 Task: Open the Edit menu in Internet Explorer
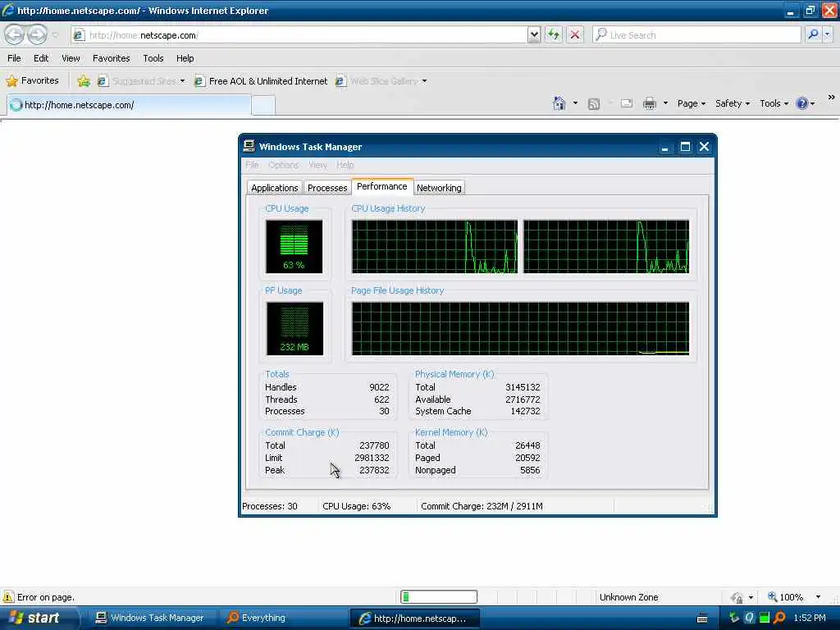coord(41,58)
